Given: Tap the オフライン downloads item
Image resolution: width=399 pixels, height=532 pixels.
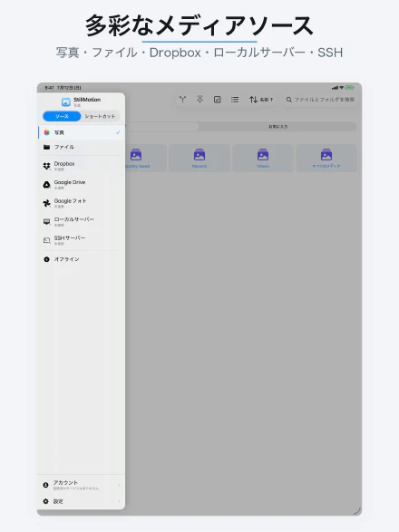Looking at the screenshot, I should [x=81, y=259].
